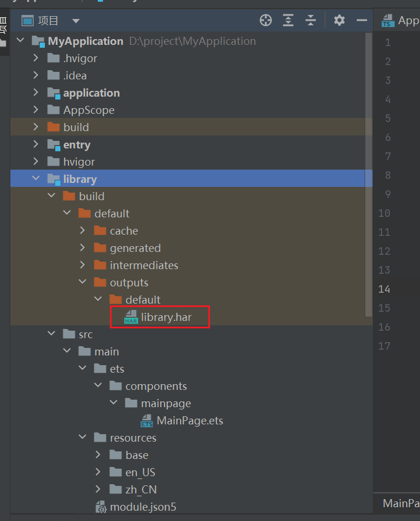Click the project tree vertical scrollbar
420x521 pixels.
[369, 173]
